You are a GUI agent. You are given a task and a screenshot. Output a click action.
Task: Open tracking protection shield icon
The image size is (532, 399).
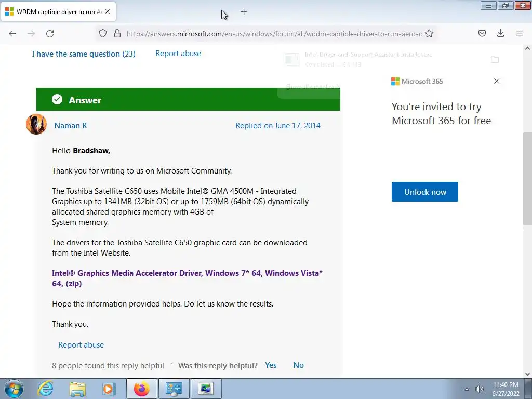click(x=103, y=34)
